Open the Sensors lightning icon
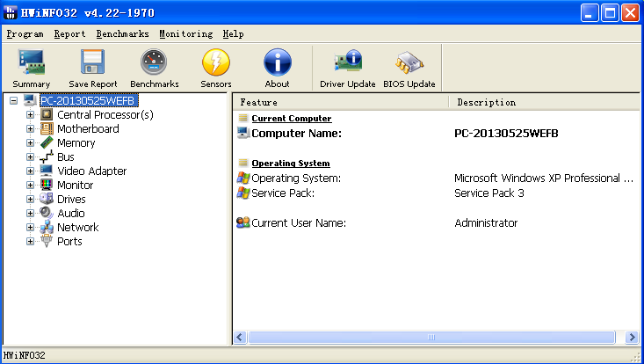 tap(216, 69)
